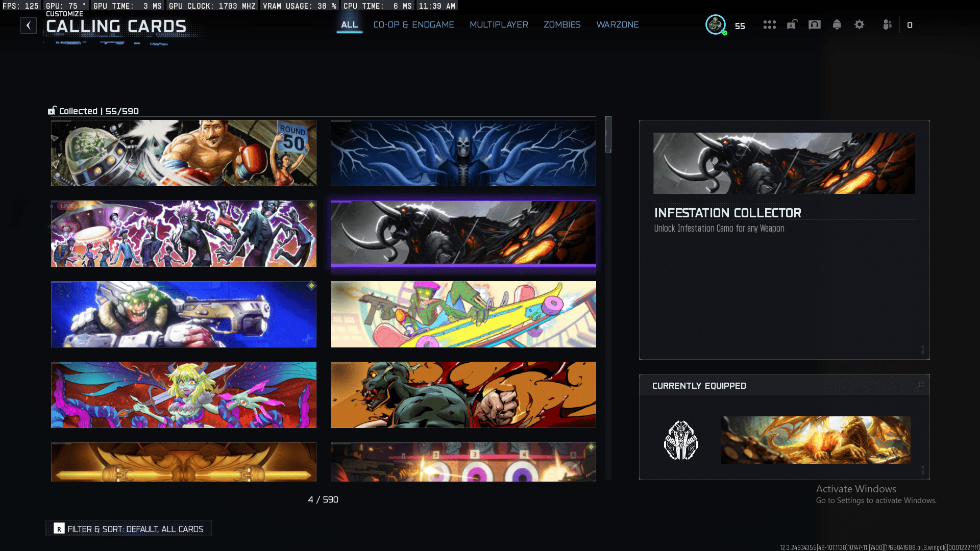Open settings gear icon
This screenshot has width=980, height=551.
tap(860, 24)
